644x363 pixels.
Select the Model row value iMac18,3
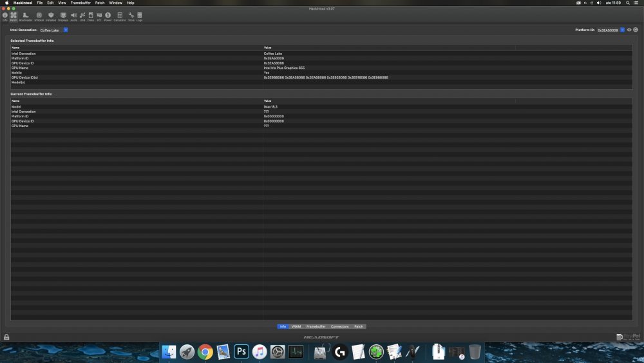pyautogui.click(x=270, y=106)
